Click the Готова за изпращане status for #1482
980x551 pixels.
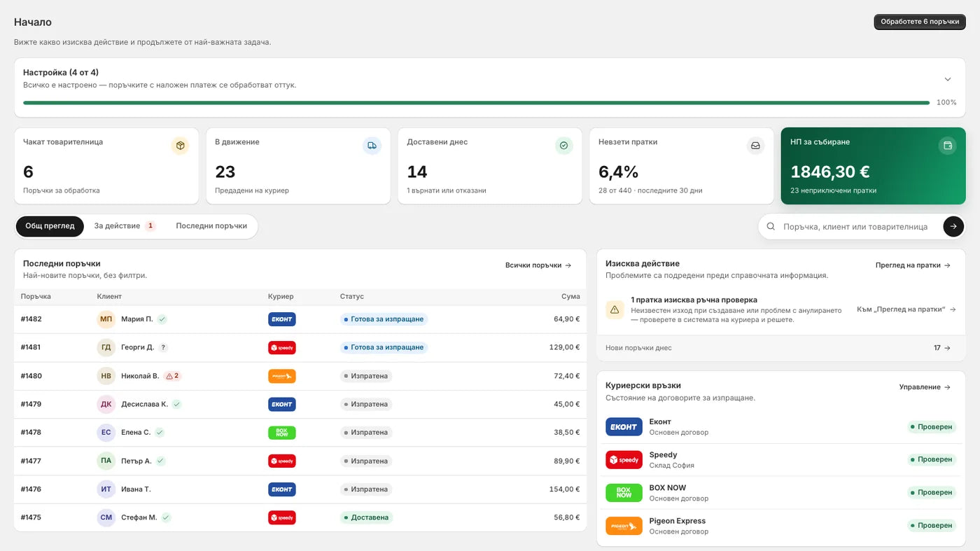click(x=384, y=319)
